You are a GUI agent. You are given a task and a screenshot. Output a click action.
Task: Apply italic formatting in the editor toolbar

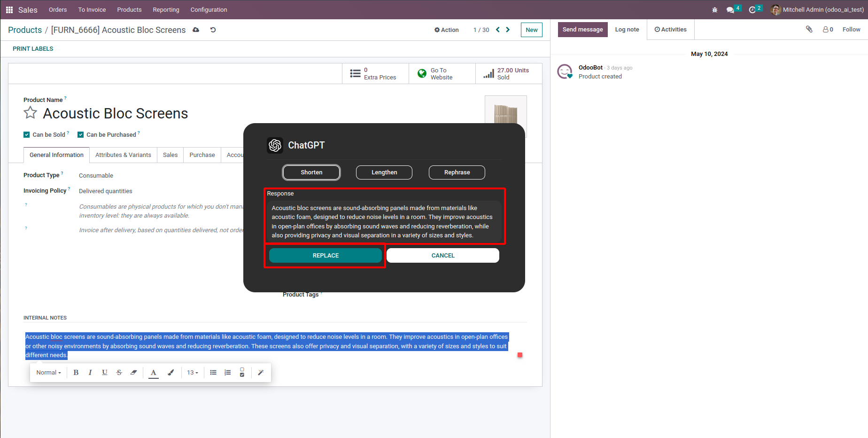click(90, 373)
